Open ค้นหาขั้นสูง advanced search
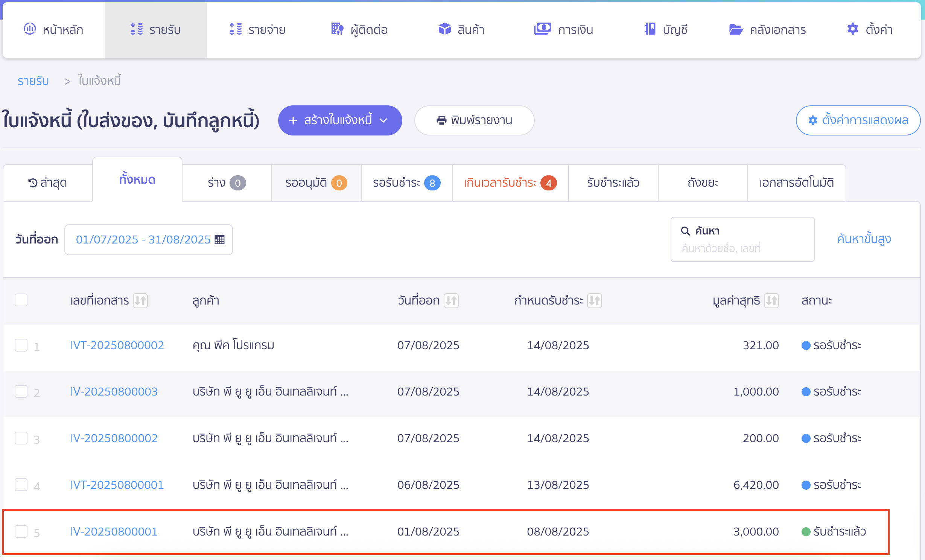The height and width of the screenshot is (560, 925). coord(864,239)
